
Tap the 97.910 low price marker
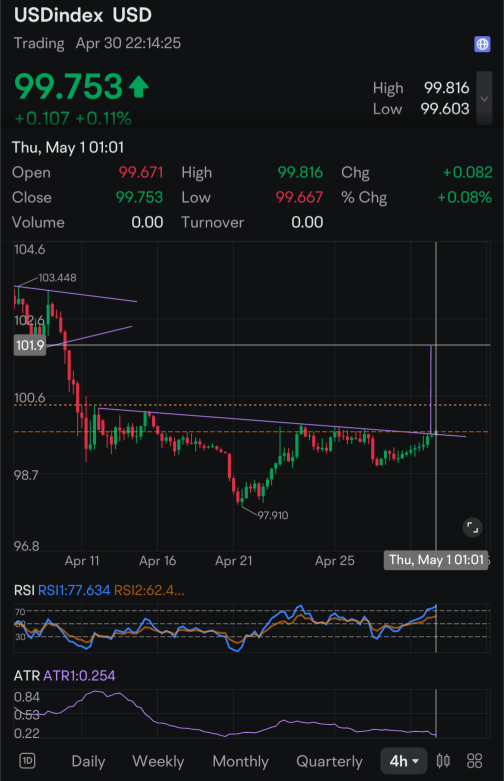click(x=272, y=516)
